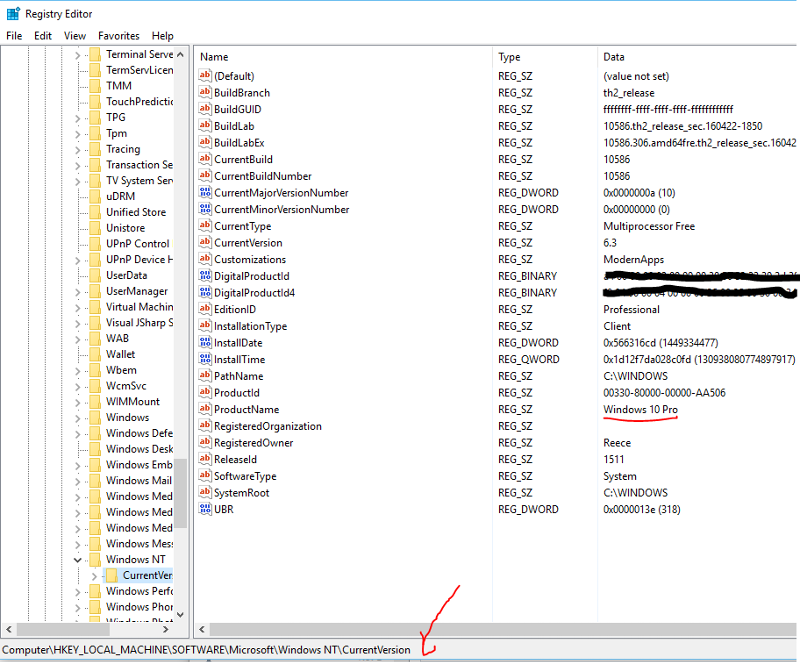Collapse the Windows NT tree node
This screenshot has height=662, width=800.
[78, 560]
